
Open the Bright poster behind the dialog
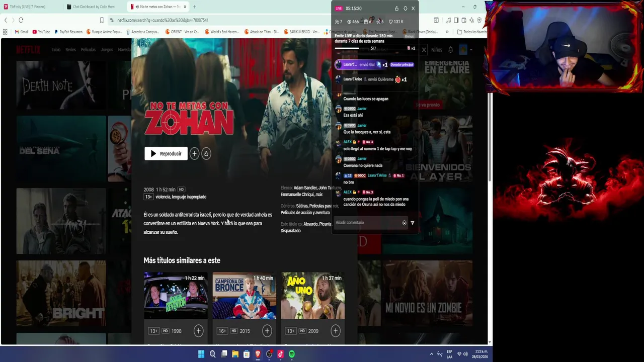(x=61, y=293)
